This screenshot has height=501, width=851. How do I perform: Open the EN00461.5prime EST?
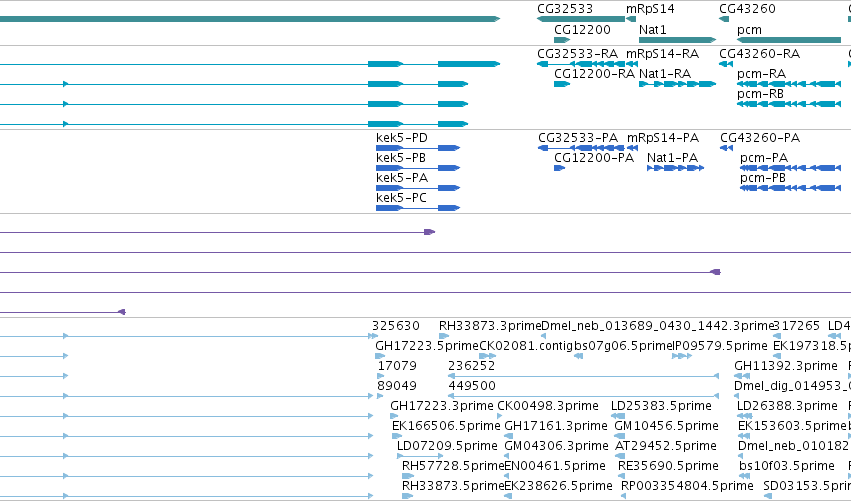pos(507,477)
